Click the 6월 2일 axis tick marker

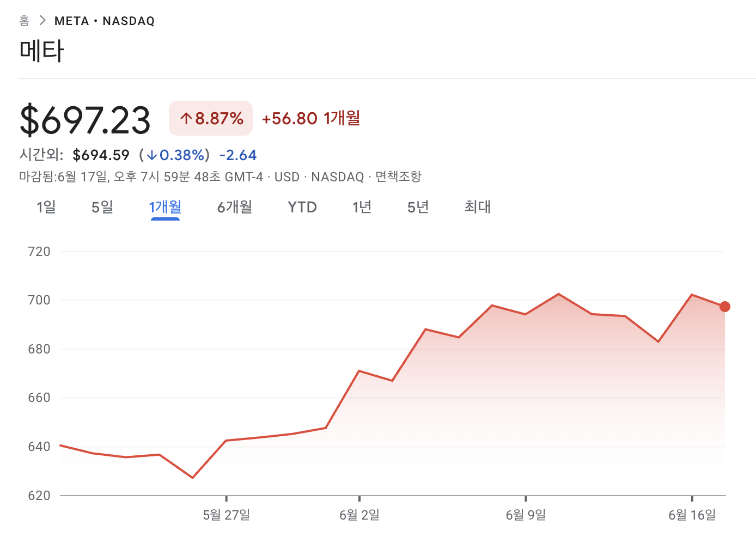click(359, 498)
